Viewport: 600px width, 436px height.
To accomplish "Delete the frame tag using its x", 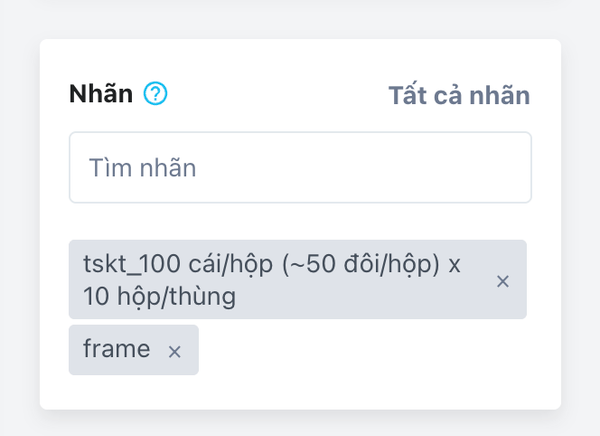I will pyautogui.click(x=175, y=351).
